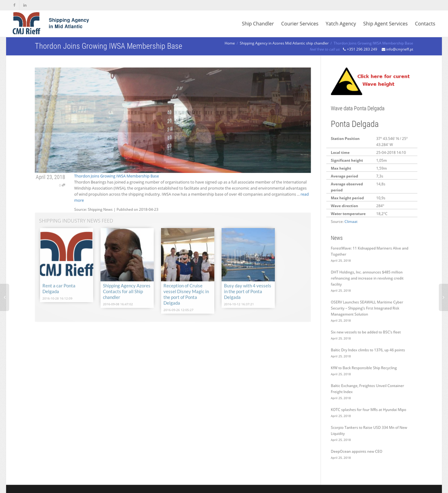
Task: Click info@cmjrieff.pt email link
Action: coord(400,49)
